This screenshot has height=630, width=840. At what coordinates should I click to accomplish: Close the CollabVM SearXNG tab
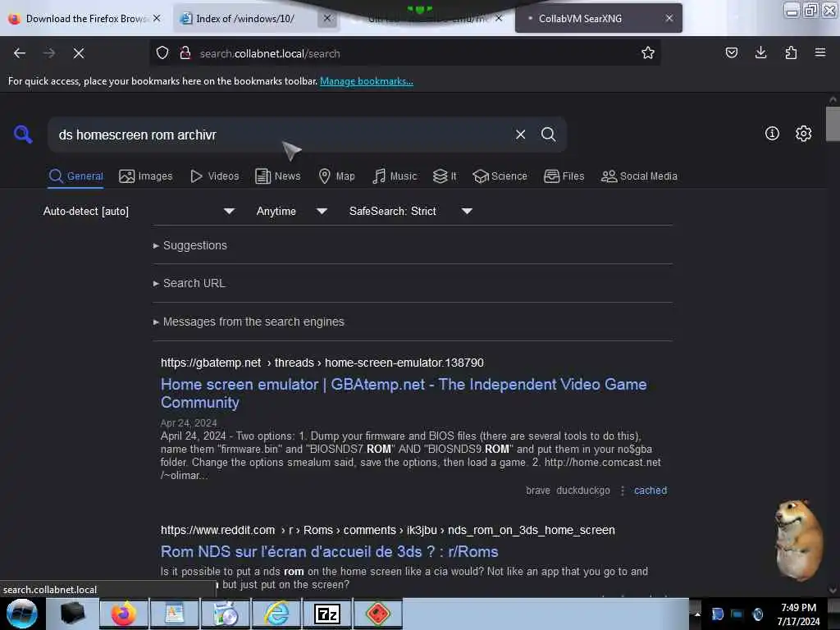(669, 18)
